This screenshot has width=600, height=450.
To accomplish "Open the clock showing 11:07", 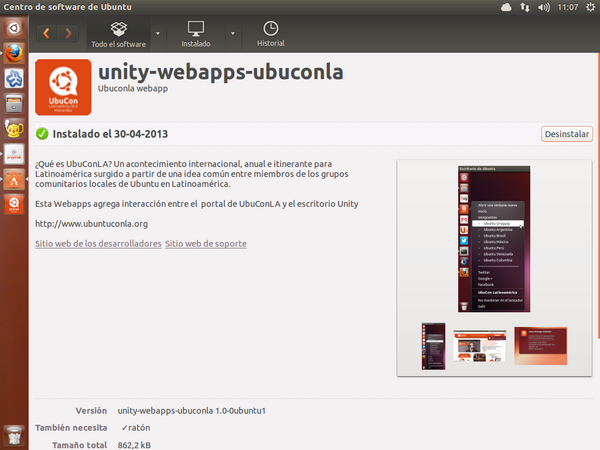I will point(567,7).
